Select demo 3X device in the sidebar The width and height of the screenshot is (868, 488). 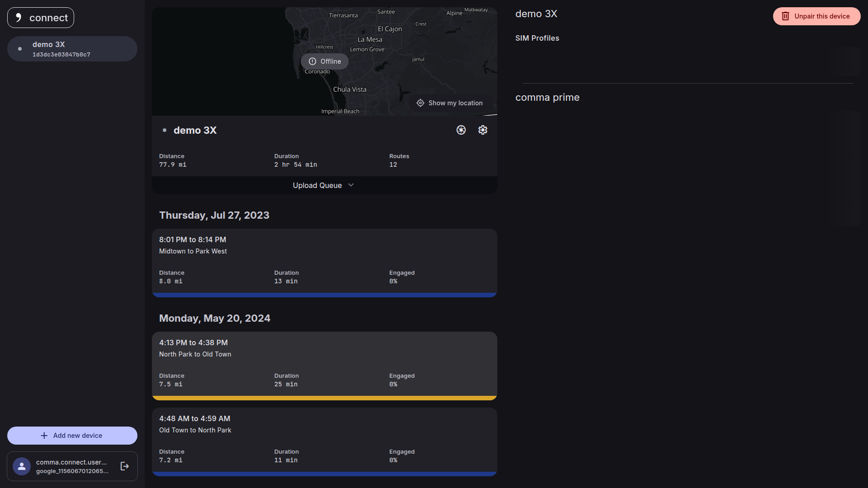[72, 49]
